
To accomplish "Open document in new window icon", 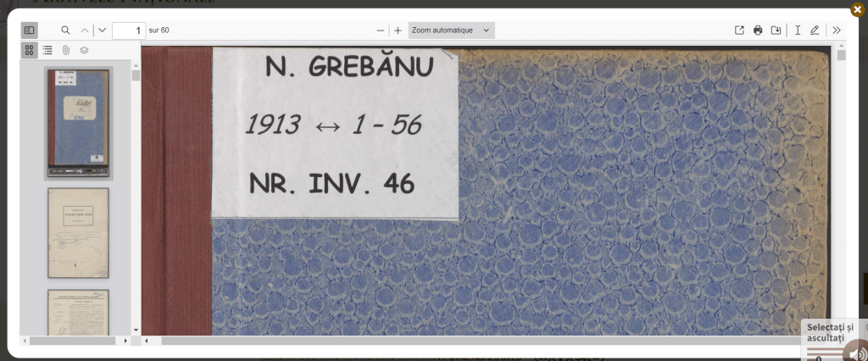I will coord(739,31).
